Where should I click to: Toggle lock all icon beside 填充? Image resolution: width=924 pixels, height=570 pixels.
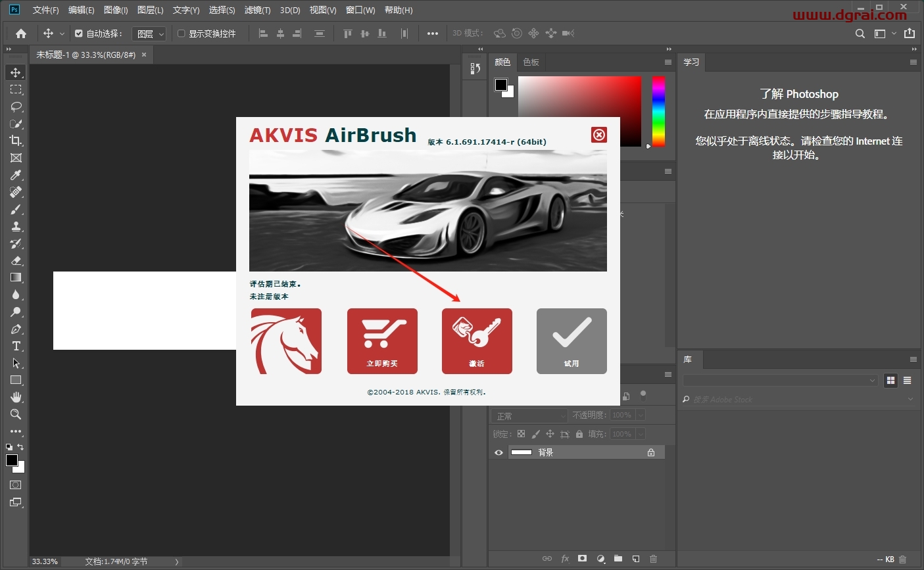(579, 434)
